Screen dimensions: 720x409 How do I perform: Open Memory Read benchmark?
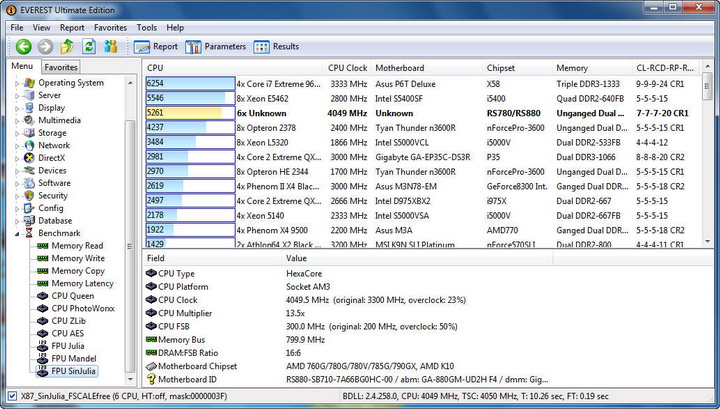(x=77, y=246)
